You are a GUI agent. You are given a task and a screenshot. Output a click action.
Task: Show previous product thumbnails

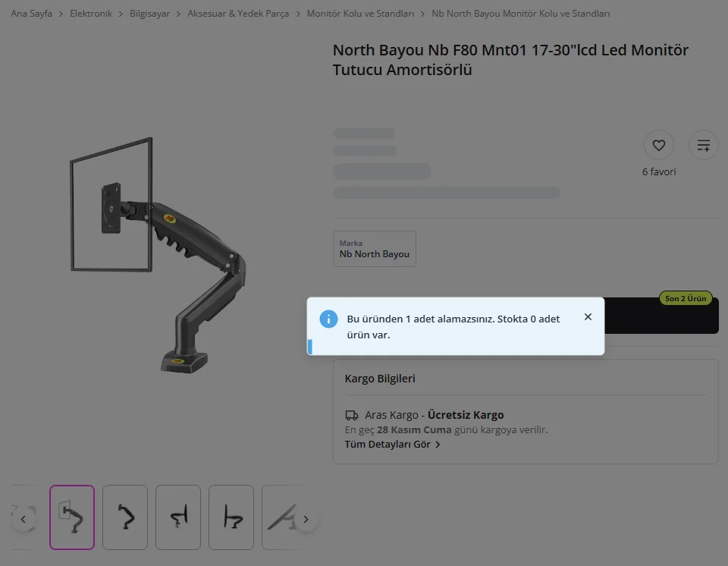tap(24, 519)
